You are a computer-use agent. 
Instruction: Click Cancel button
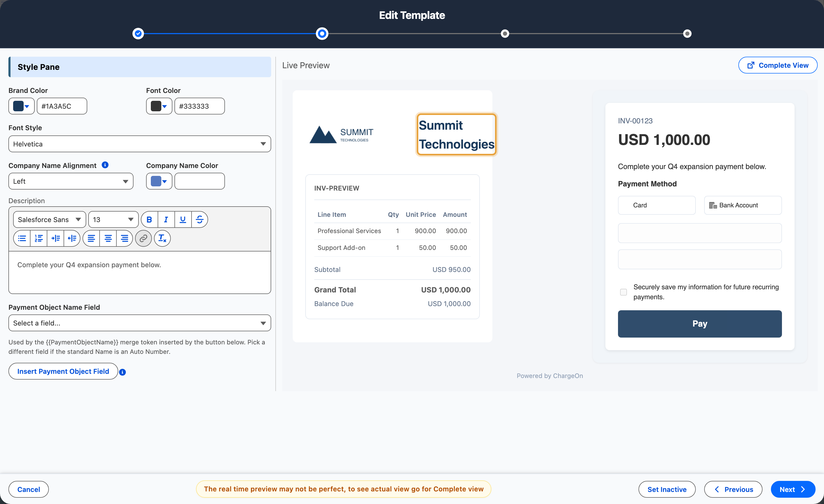(x=29, y=489)
